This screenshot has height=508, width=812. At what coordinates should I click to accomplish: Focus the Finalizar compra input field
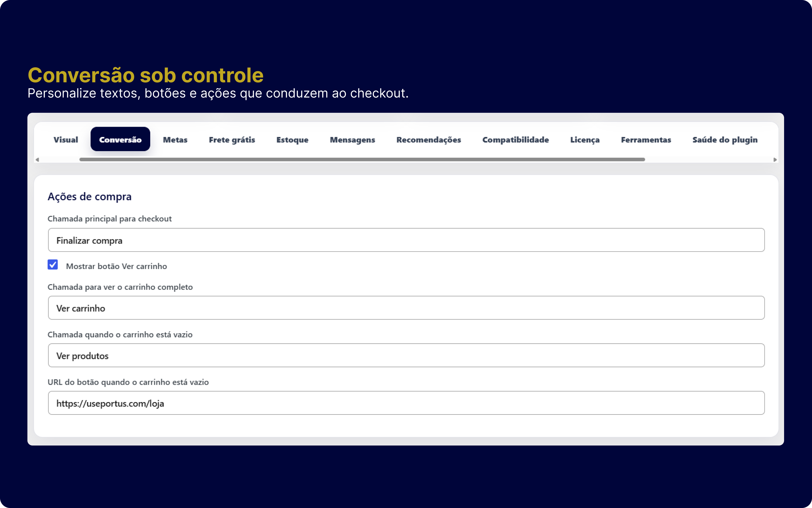click(406, 240)
